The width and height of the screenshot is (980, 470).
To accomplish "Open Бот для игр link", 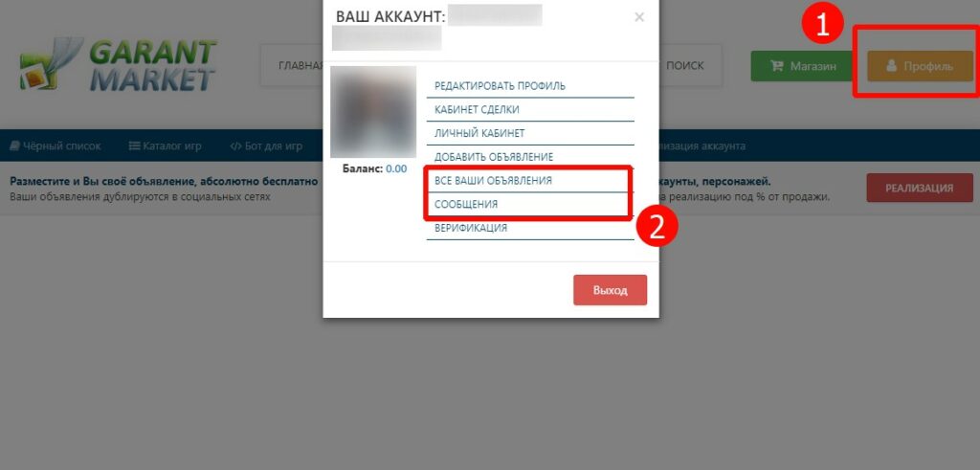I will tap(266, 146).
